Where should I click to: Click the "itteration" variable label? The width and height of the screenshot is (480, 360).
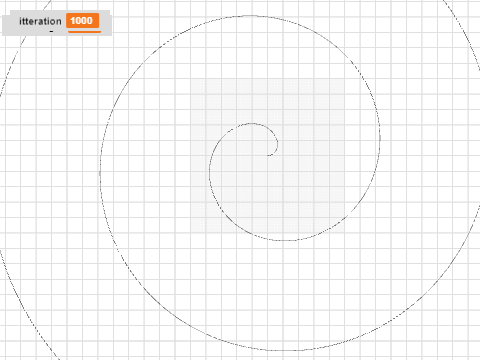[40, 21]
